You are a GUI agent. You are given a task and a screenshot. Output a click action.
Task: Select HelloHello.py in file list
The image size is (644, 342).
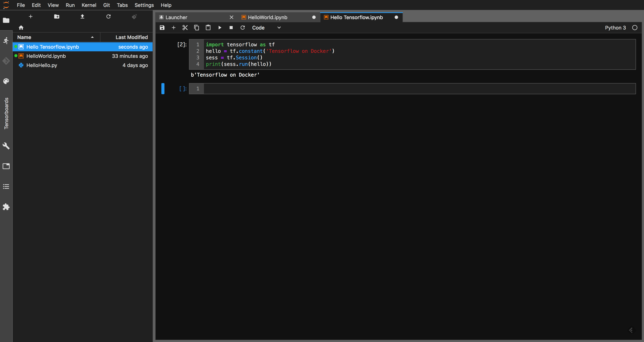pyautogui.click(x=82, y=65)
